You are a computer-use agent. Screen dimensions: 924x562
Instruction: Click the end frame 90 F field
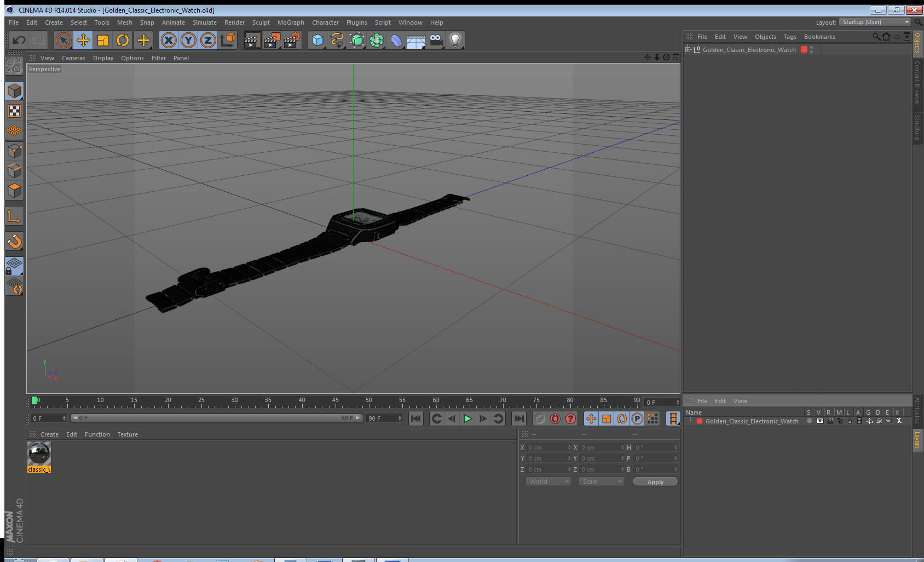[x=384, y=418]
